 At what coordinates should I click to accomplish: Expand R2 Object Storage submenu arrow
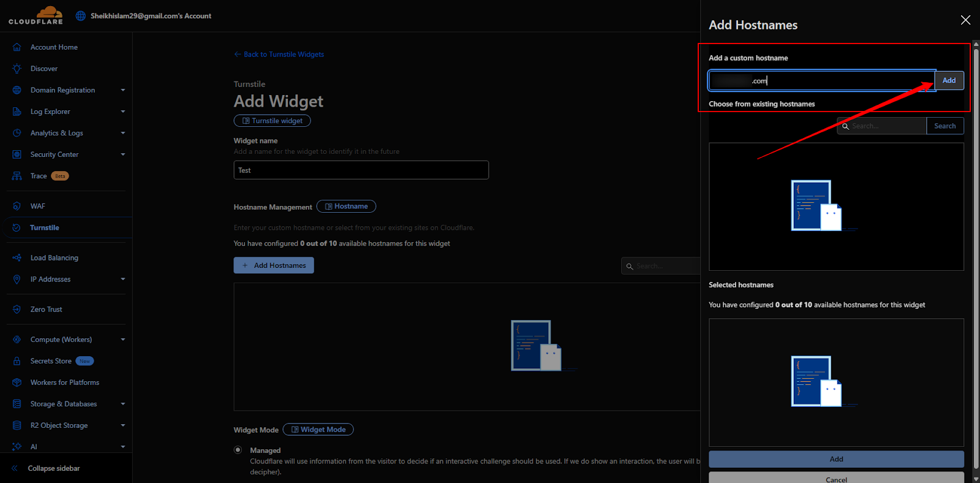point(123,425)
